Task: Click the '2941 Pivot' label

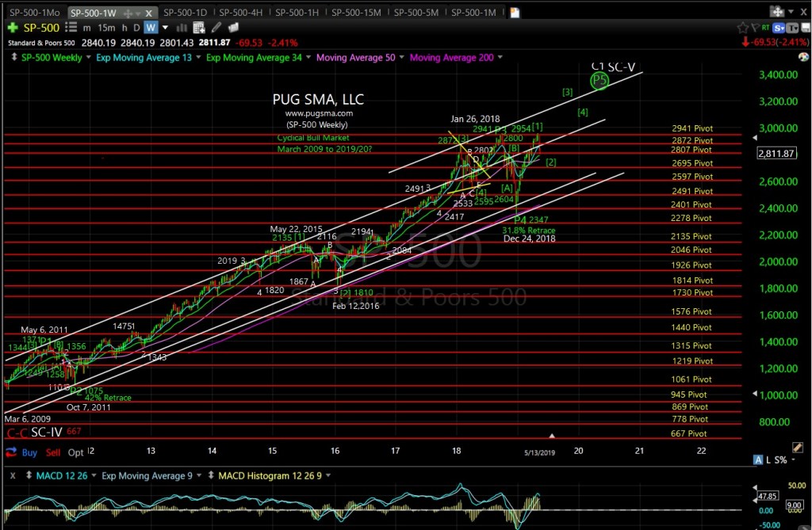Action: [x=691, y=128]
